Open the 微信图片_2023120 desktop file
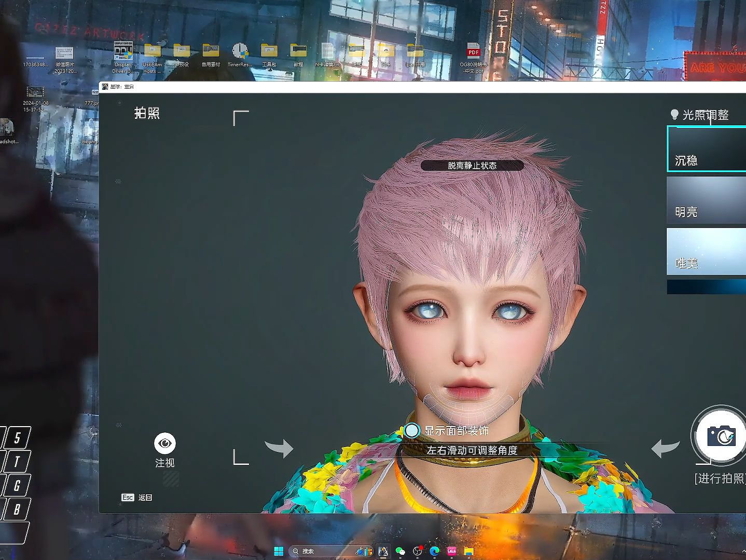Viewport: 746px width, 560px height. (65, 59)
